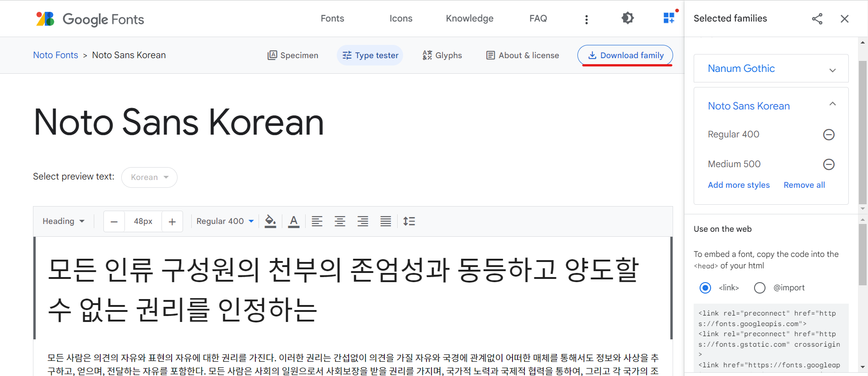Click the Download family button
Viewport: 868px width, 376px height.
pyautogui.click(x=625, y=55)
